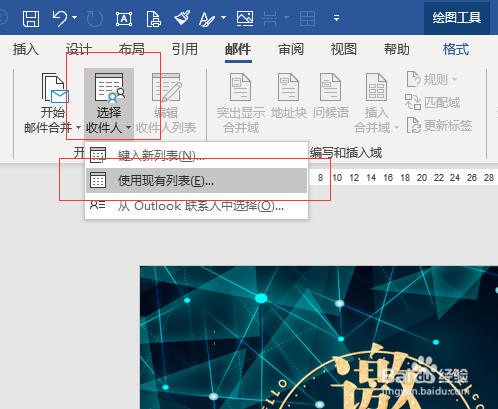Image resolution: width=498 pixels, height=409 pixels.
Task: Switch to the 视图 ribbon tab
Action: click(x=344, y=50)
